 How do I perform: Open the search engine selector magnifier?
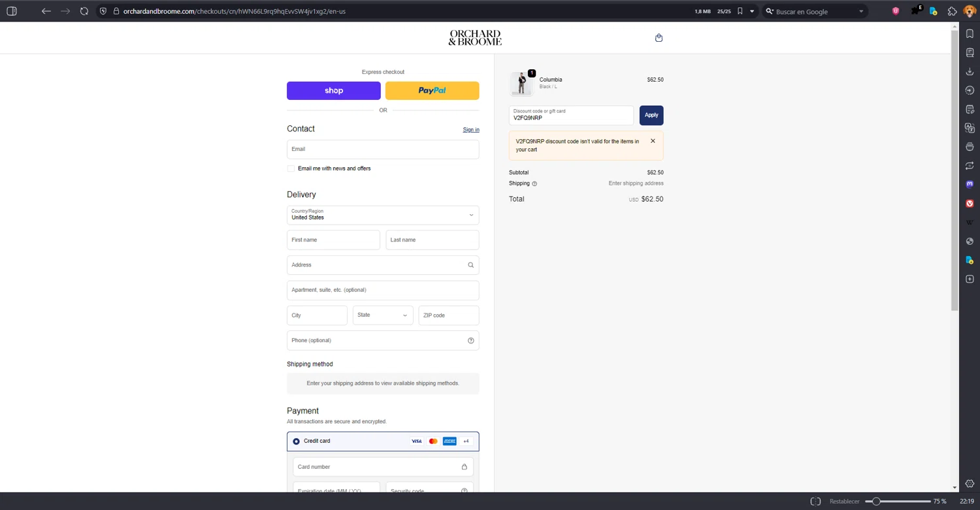point(770,11)
